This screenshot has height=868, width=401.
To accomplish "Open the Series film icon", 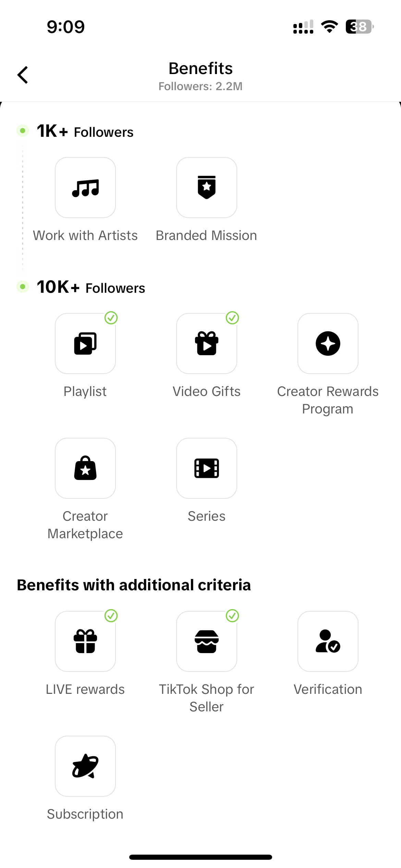I will 207,468.
